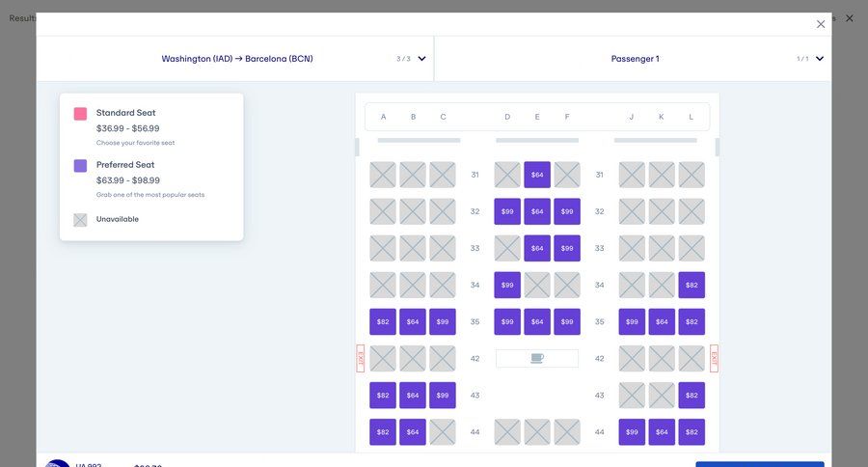
Task: Click the Unavailable seat legend icon
Action: pyautogui.click(x=80, y=220)
